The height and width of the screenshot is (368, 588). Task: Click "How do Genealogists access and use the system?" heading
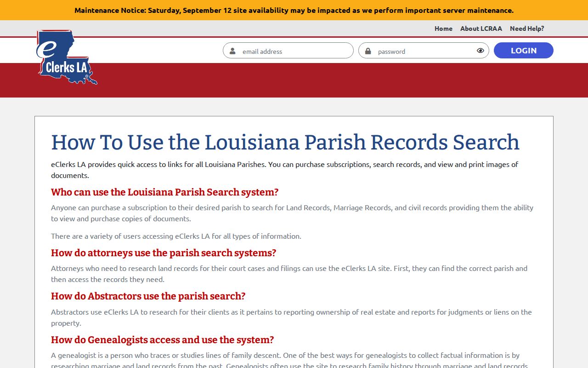tap(163, 340)
